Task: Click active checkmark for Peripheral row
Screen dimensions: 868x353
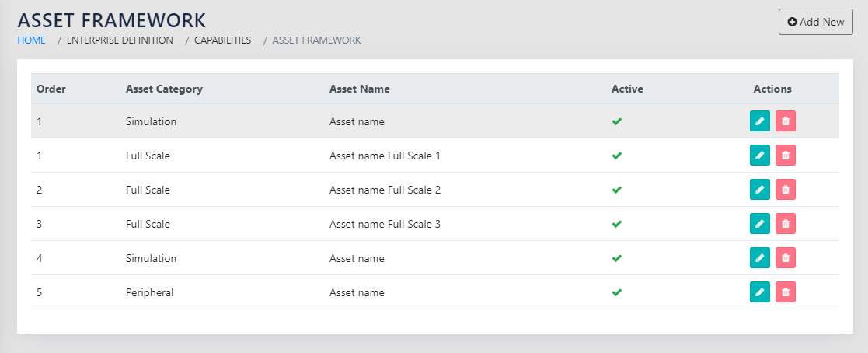Action: click(x=617, y=292)
